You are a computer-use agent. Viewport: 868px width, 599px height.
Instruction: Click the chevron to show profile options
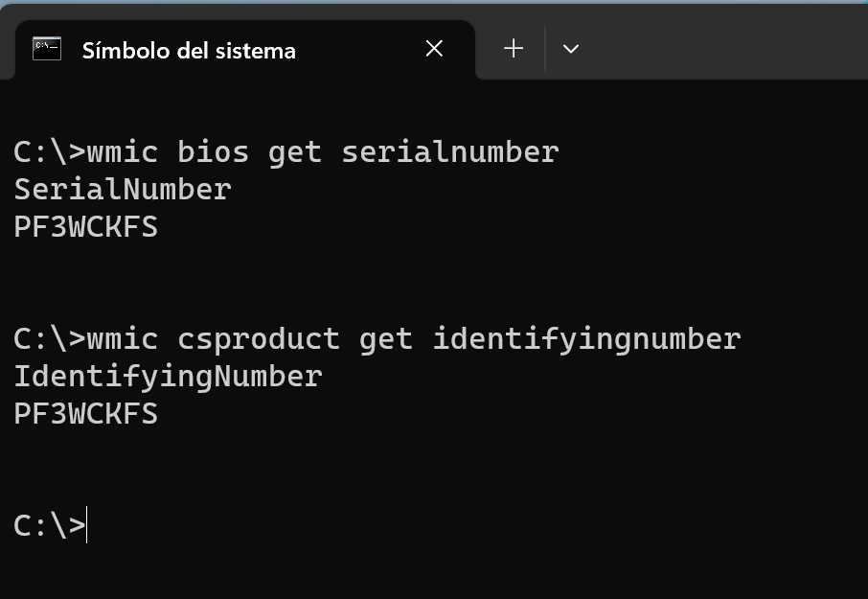[x=571, y=49]
